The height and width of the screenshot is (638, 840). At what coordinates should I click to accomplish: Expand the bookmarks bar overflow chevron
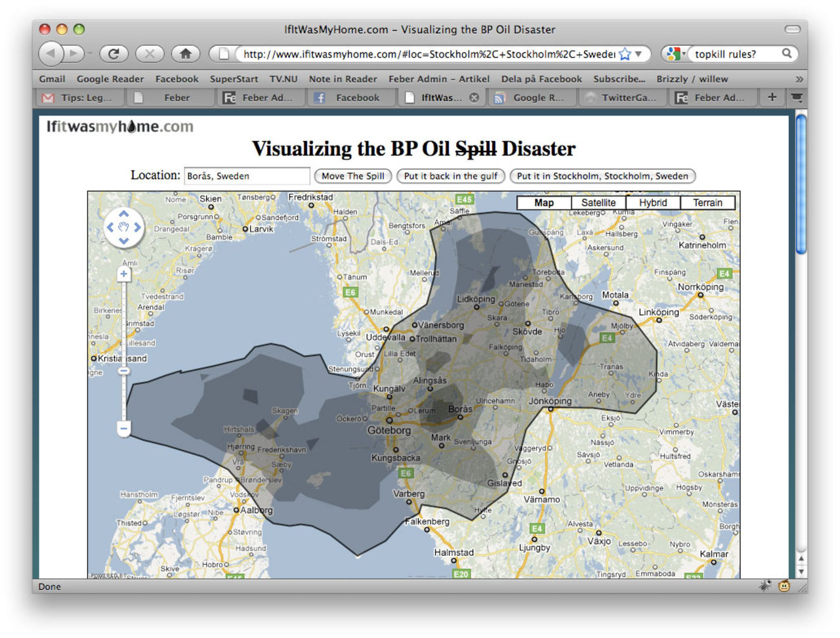tap(799, 79)
